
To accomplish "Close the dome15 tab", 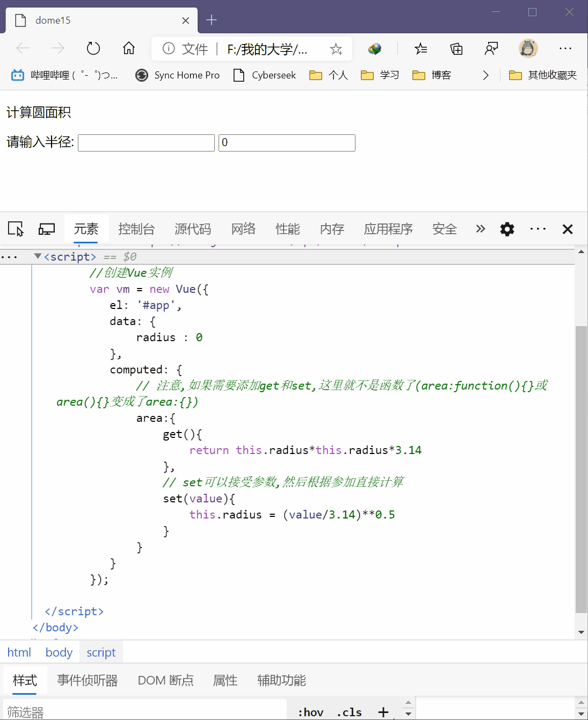I will pos(186,20).
